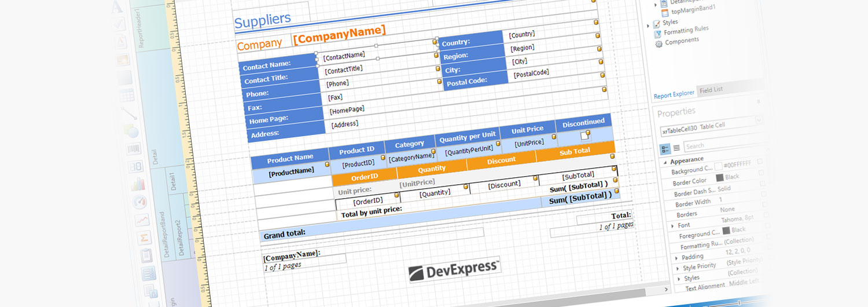Select the Line tool in toolbox

point(129,113)
